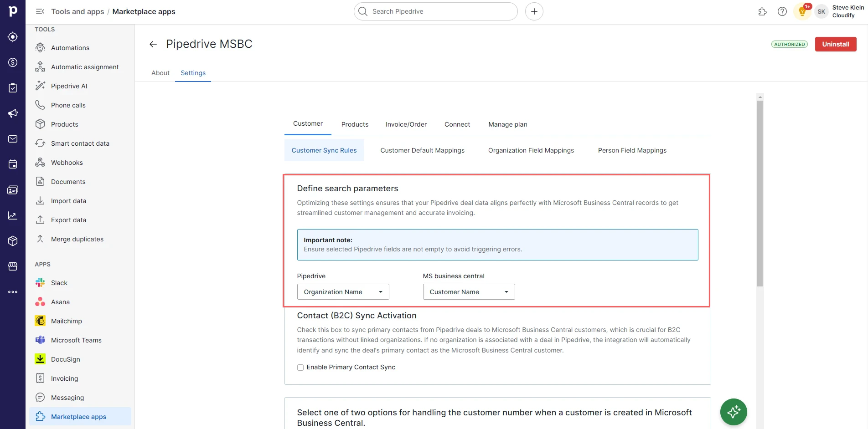
Task: Go back using the arrow beside Pipedrive MSBC
Action: [153, 44]
